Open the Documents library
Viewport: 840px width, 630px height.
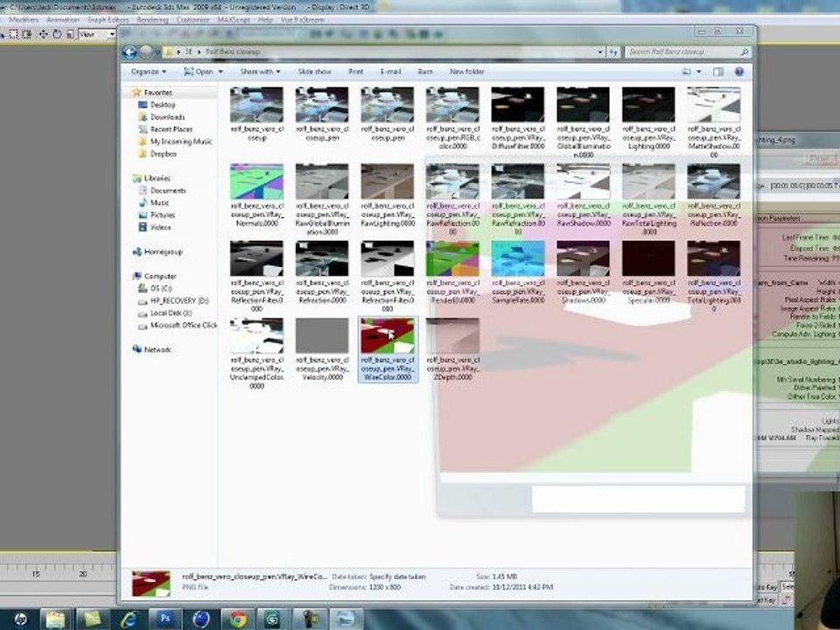[168, 190]
